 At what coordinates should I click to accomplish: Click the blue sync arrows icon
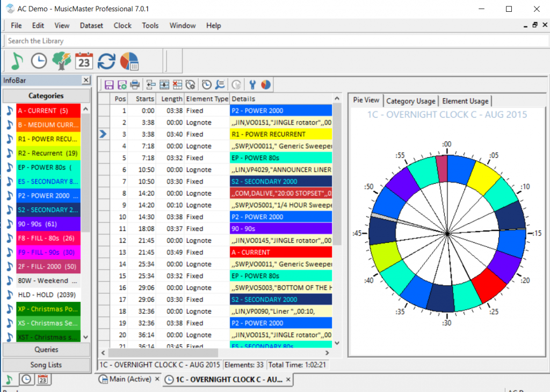[106, 61]
